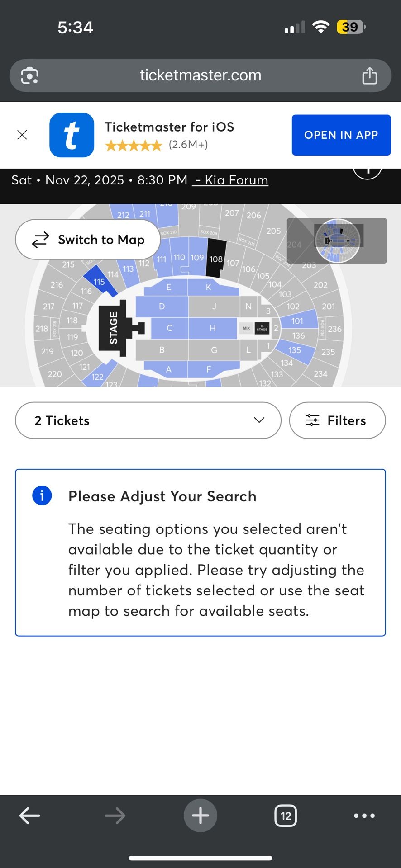Open a new tab with plus button
401x868 pixels.
click(200, 816)
